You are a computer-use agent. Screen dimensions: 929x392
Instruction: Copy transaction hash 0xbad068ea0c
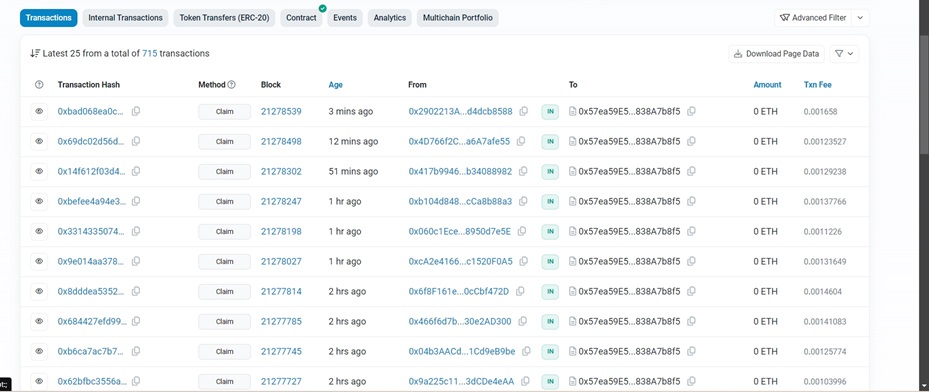[136, 111]
